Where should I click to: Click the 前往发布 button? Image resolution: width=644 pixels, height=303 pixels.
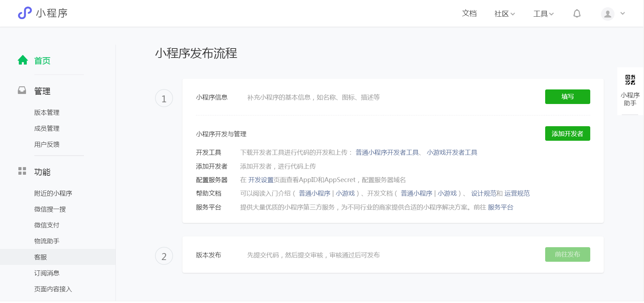tap(567, 254)
